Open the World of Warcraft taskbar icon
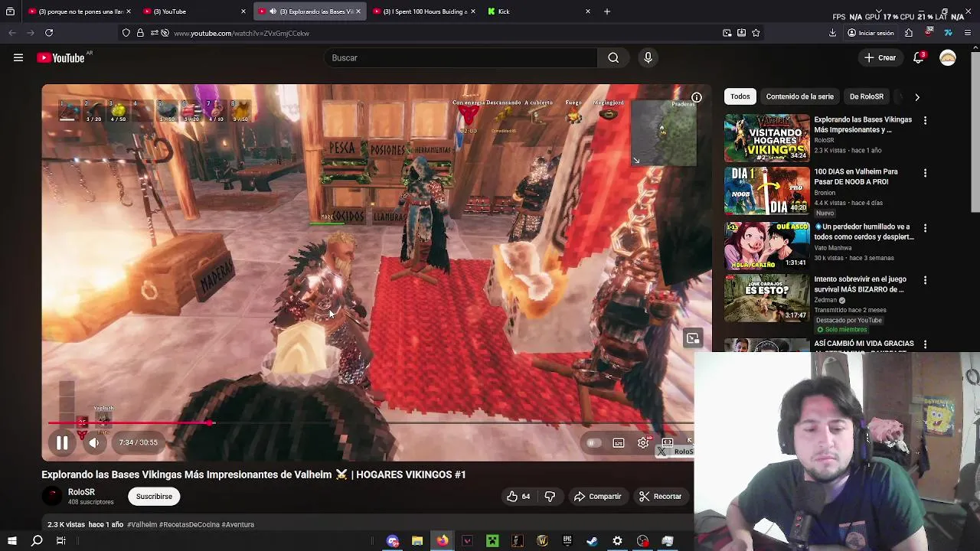The width and height of the screenshot is (980, 551). (542, 541)
